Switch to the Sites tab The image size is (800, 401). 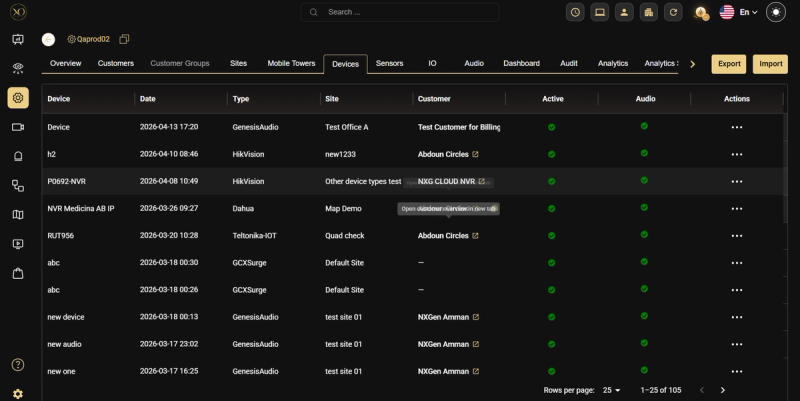[x=238, y=63]
